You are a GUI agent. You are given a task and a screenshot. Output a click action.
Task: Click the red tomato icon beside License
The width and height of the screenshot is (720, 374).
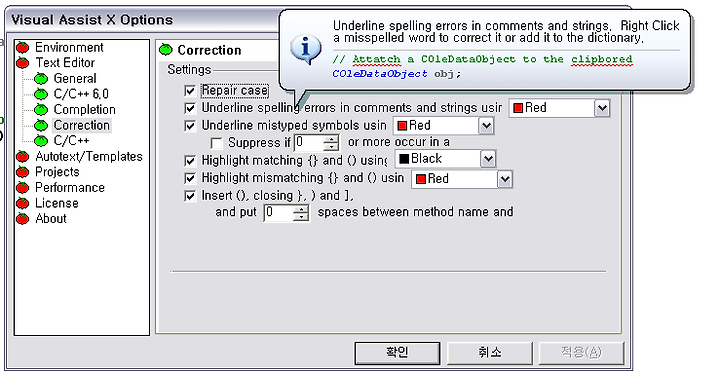pos(22,203)
